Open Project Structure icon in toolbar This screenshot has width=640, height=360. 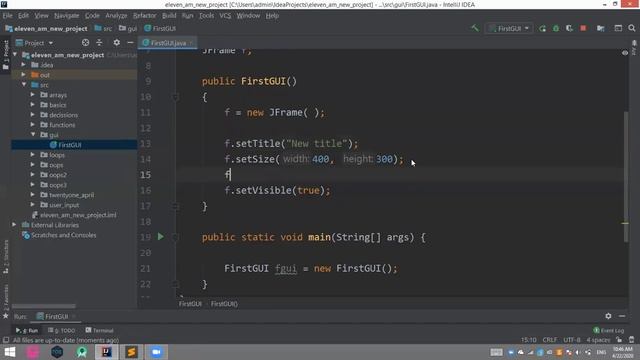600,29
